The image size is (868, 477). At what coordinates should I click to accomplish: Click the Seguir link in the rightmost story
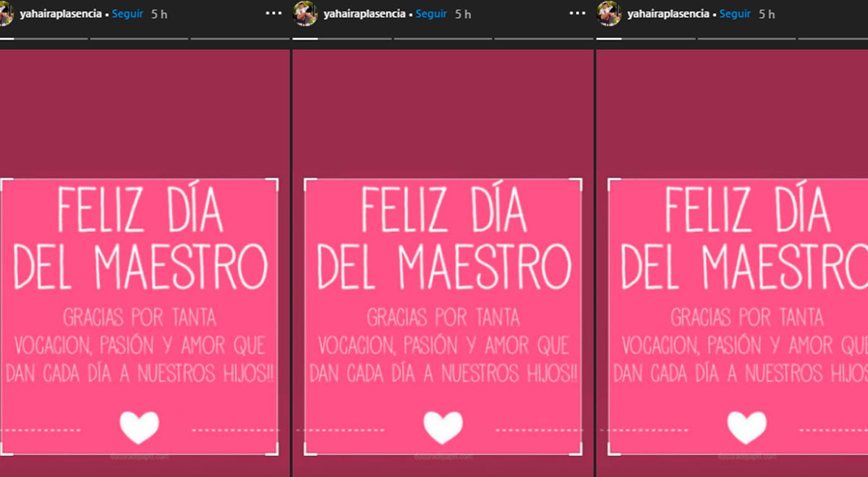[x=735, y=14]
